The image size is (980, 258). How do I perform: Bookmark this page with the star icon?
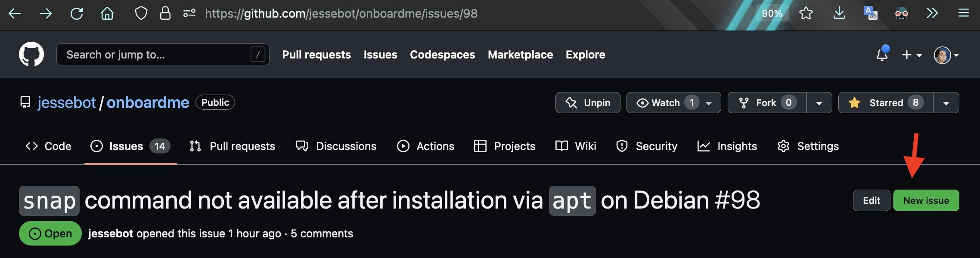pyautogui.click(x=806, y=13)
